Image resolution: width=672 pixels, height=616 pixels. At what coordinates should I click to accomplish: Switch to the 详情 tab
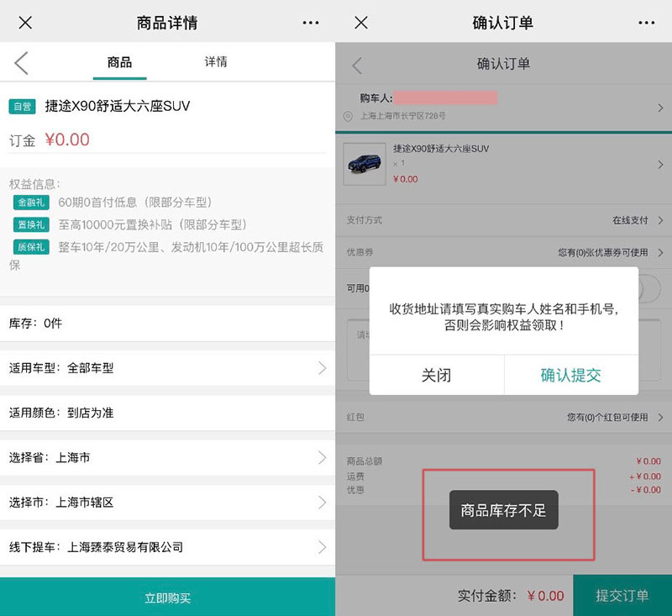pyautogui.click(x=216, y=62)
